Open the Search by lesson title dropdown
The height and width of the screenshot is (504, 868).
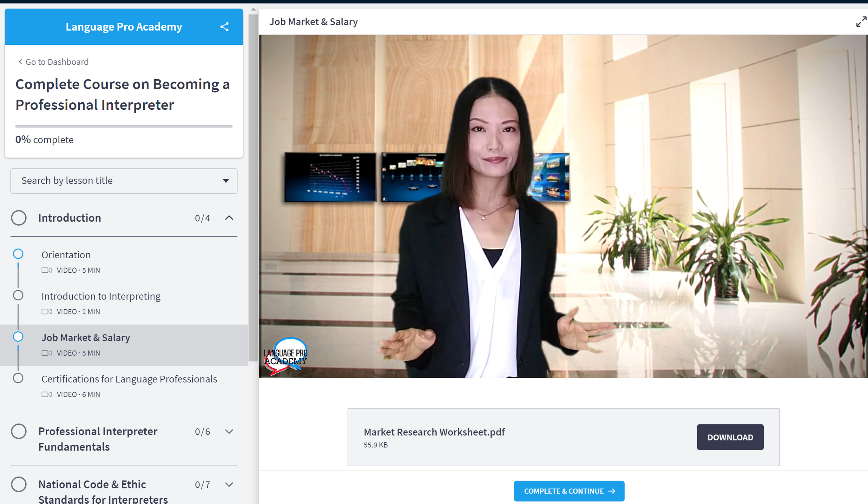pos(124,181)
